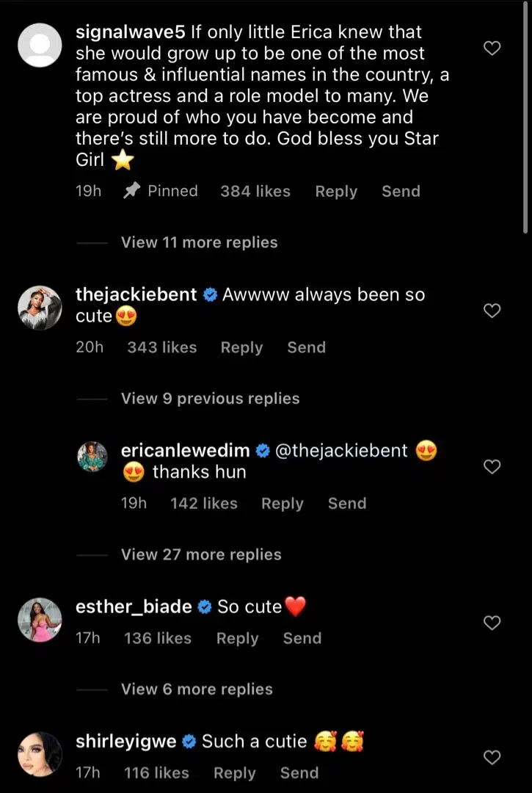Open signalwave5's blank profile avatar
Viewport: 532px width, 793px height.
tap(39, 45)
